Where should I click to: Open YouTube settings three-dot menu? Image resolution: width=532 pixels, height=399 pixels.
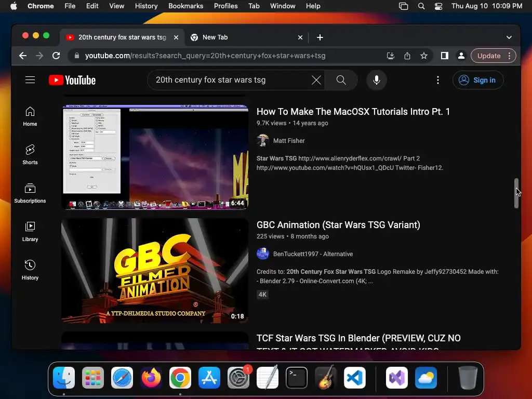point(437,80)
